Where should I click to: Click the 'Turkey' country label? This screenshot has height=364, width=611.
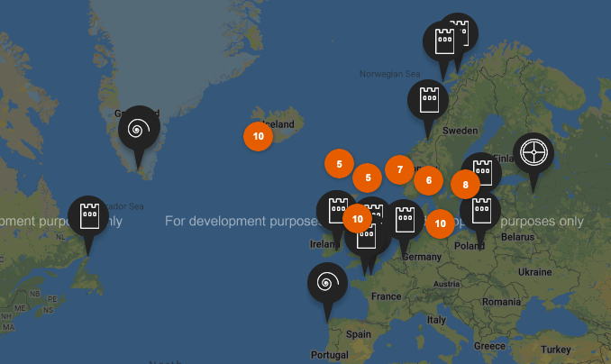coord(556,350)
